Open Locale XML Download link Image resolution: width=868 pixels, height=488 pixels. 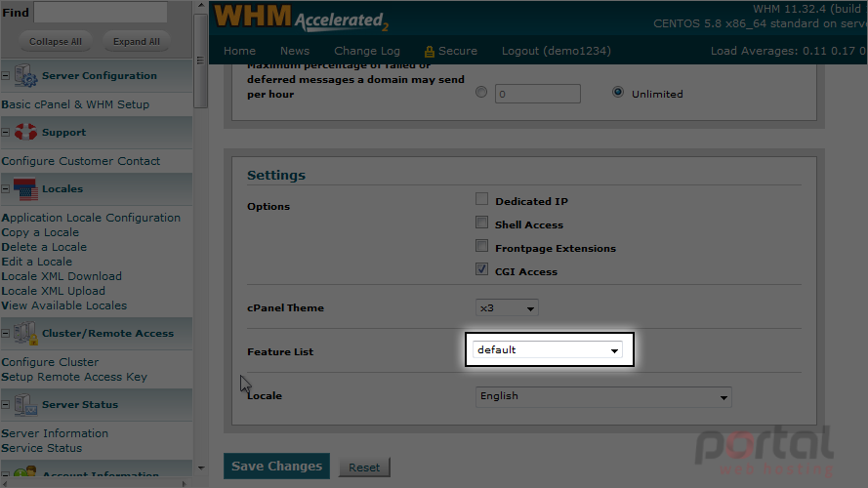[62, 276]
